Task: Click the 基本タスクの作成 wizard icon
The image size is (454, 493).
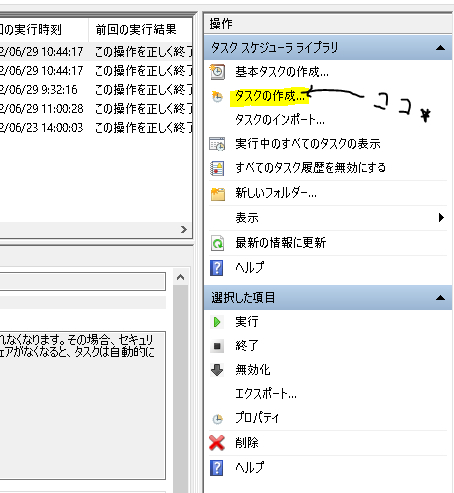Action: pyautogui.click(x=217, y=72)
